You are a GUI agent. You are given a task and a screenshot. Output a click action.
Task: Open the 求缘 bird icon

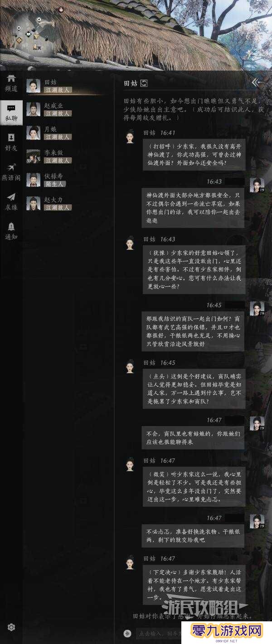(x=11, y=201)
